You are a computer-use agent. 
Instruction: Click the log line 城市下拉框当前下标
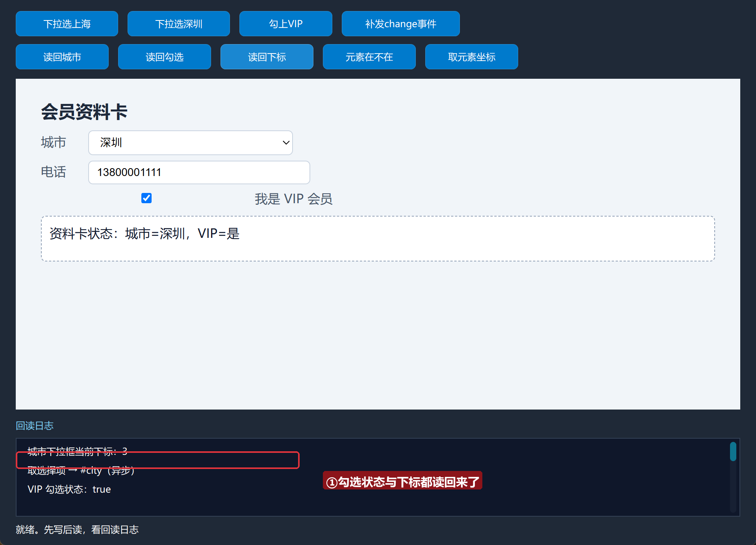[x=78, y=451]
